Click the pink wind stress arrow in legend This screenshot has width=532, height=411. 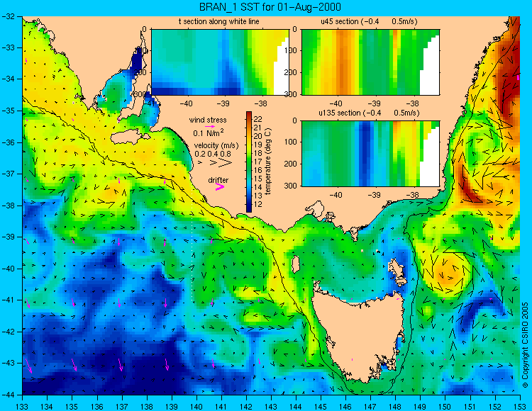click(210, 126)
